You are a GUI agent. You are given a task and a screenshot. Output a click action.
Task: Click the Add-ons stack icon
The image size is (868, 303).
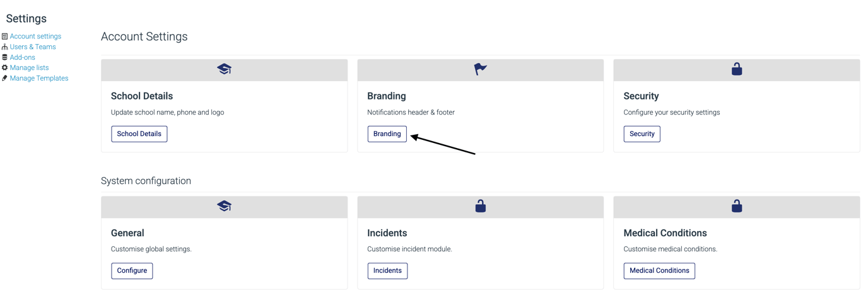[x=4, y=57]
